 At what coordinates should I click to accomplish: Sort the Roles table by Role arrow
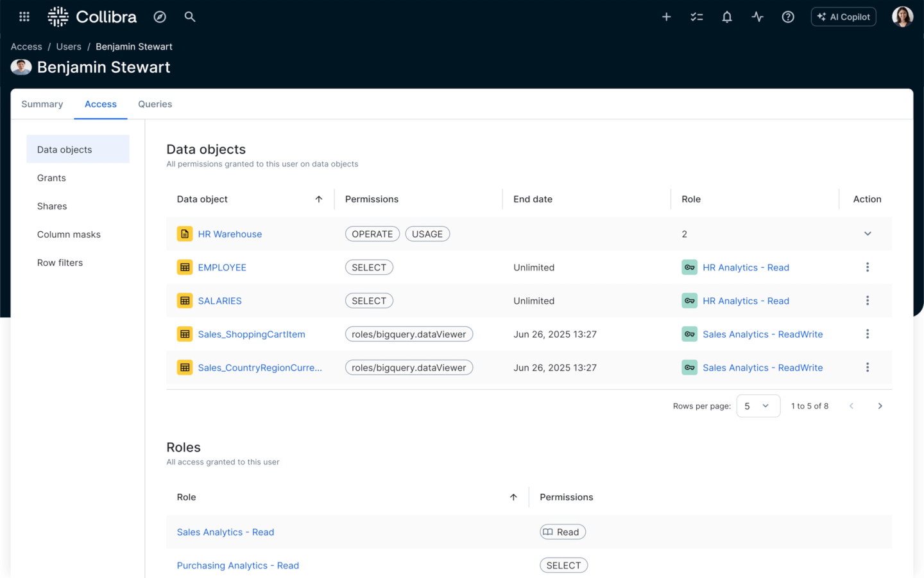[x=513, y=497]
